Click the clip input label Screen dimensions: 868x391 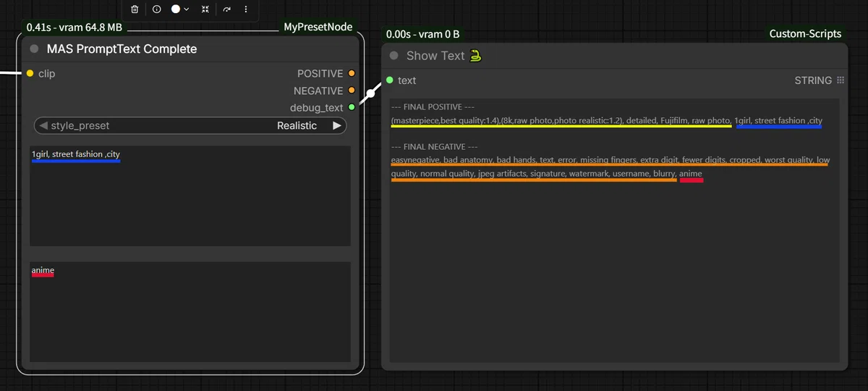[46, 73]
